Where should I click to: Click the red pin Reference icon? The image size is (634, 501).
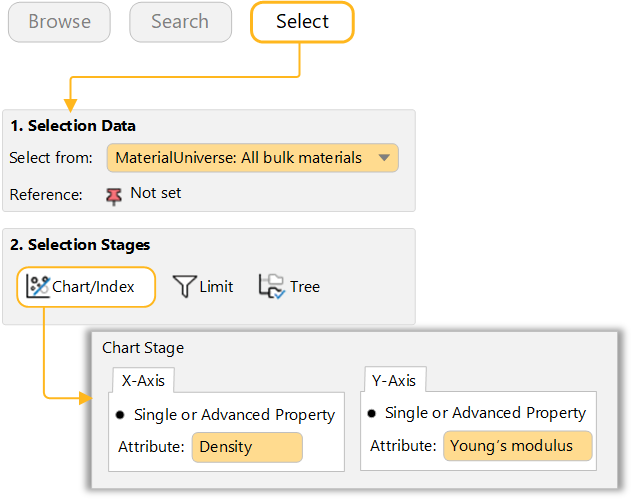[113, 195]
